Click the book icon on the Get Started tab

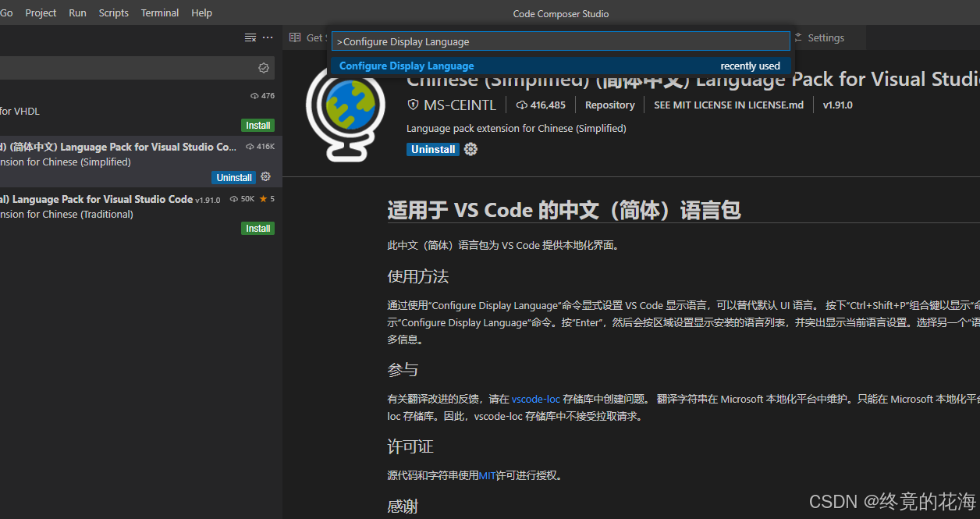294,37
